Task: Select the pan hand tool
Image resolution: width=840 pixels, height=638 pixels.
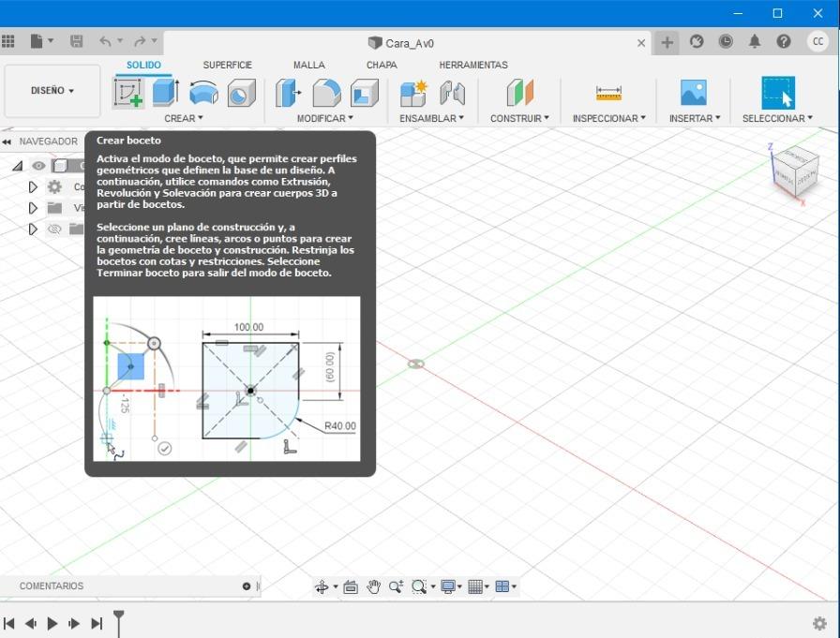Action: [x=373, y=586]
